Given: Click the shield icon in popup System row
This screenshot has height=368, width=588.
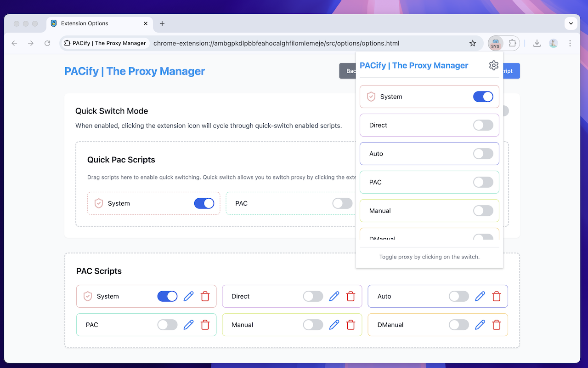Looking at the screenshot, I should click(x=371, y=97).
